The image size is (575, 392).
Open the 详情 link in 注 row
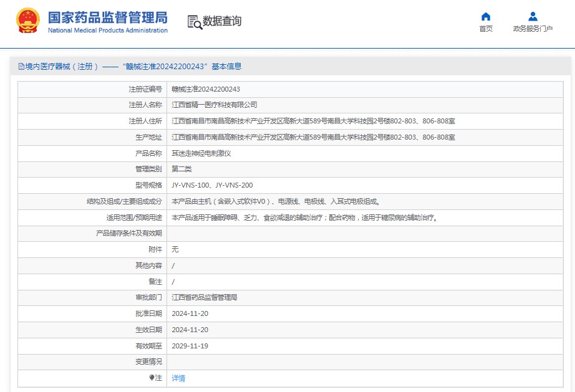178,378
